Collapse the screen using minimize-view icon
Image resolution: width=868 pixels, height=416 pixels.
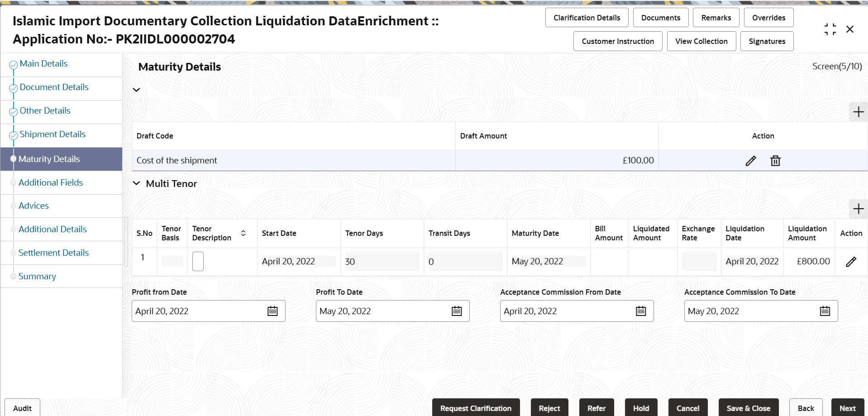[830, 29]
